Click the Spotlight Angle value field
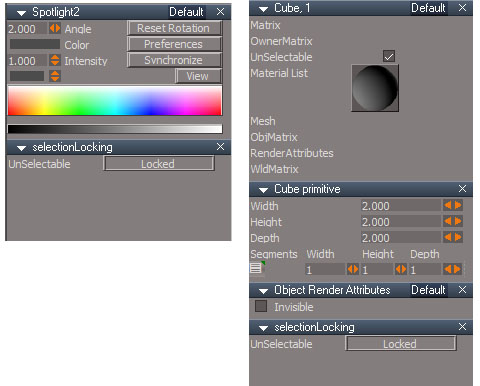Viewport: 480px width, 386px height. (x=27, y=29)
